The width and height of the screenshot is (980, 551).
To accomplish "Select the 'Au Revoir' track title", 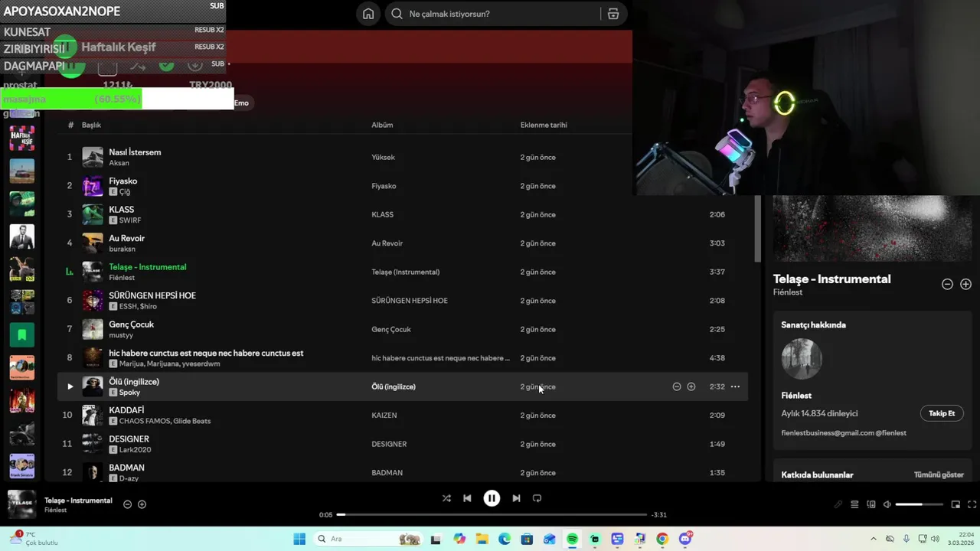I will [x=126, y=238].
